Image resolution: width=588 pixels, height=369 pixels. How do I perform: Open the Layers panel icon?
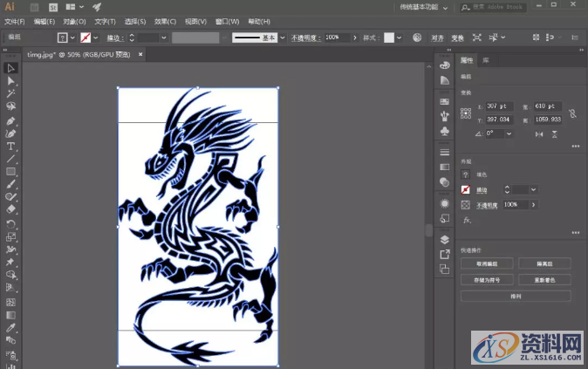445,238
